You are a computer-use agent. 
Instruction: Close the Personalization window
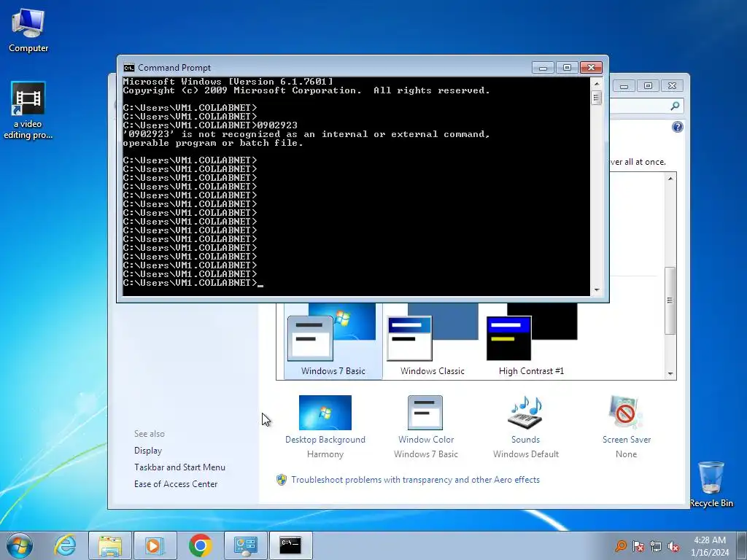(672, 86)
